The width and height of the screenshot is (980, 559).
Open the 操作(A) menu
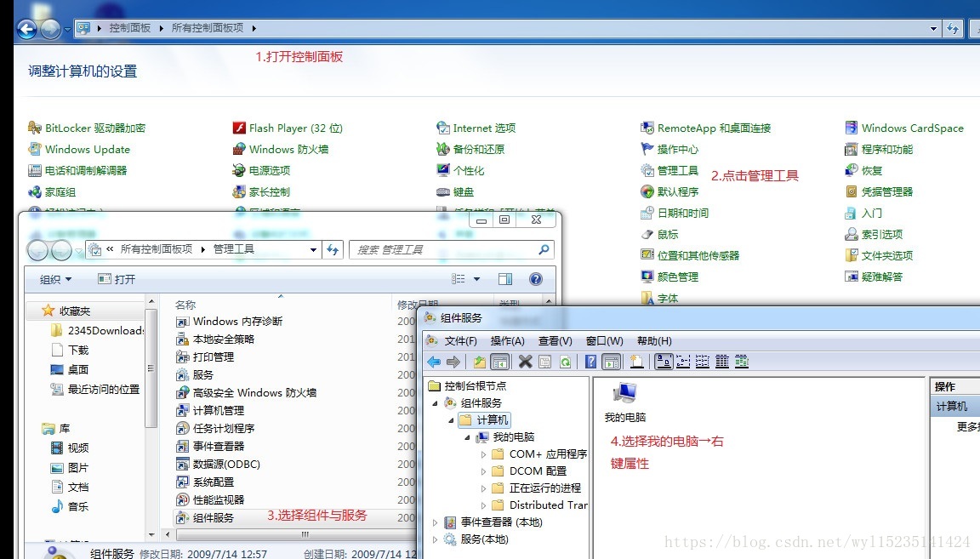pos(508,341)
